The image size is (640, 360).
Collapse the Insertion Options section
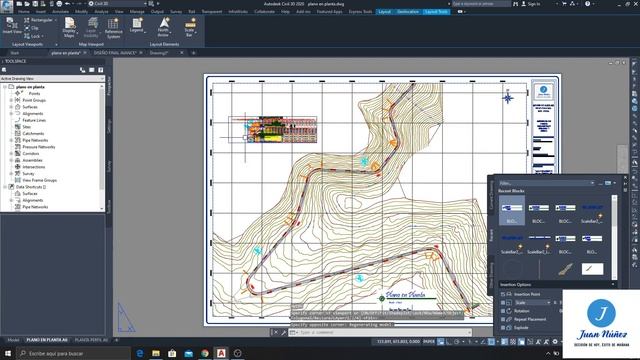(613, 284)
